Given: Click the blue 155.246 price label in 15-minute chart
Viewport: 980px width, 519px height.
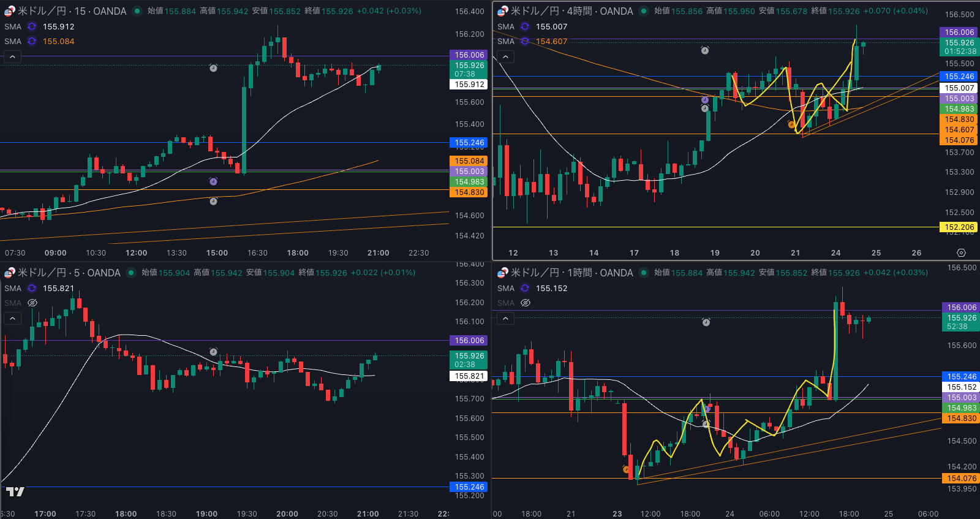Looking at the screenshot, I should 469,143.
